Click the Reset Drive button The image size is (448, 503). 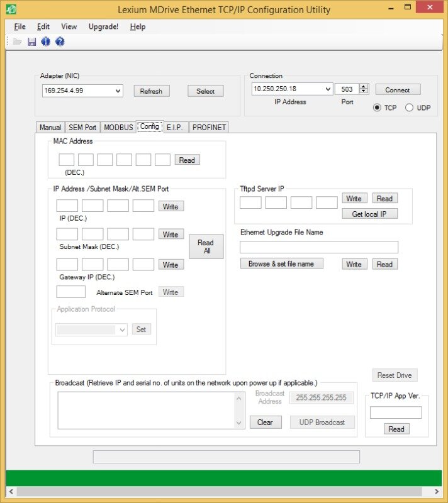(395, 375)
